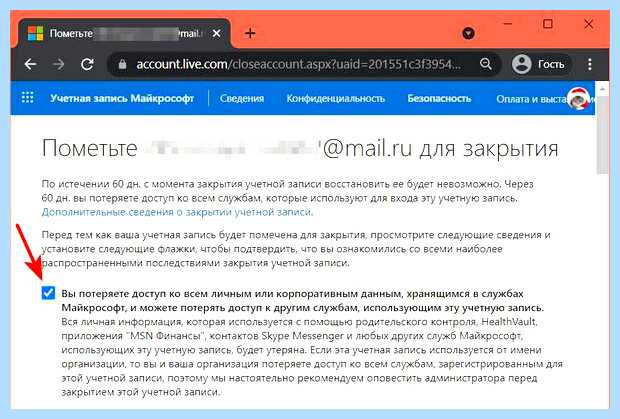Click the heading Пометьте ... для закрытия

click(x=300, y=149)
